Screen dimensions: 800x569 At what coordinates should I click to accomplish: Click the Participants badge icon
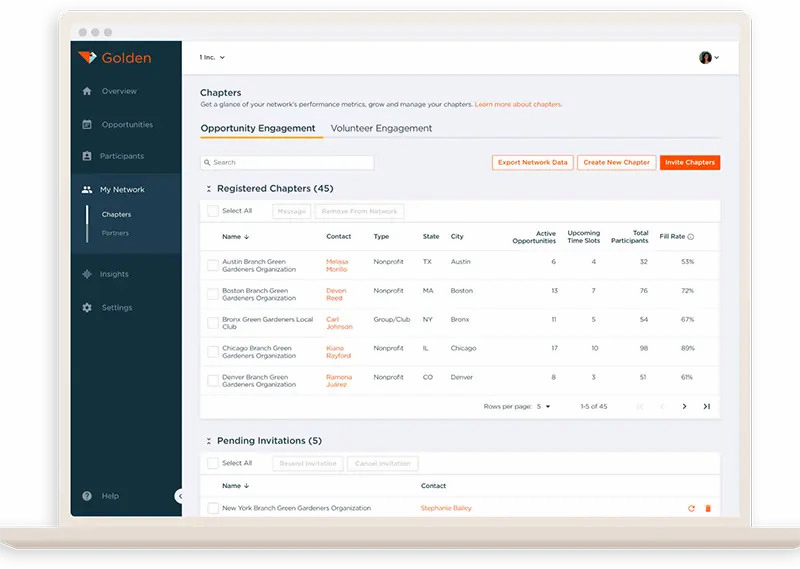coord(87,156)
